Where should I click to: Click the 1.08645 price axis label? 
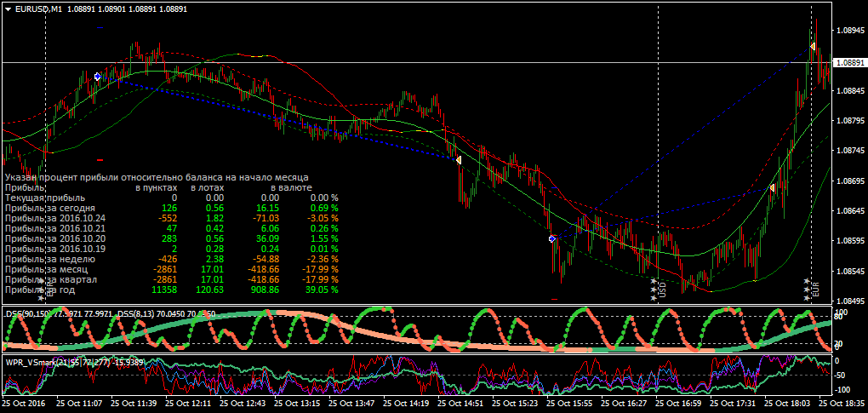tap(850, 211)
